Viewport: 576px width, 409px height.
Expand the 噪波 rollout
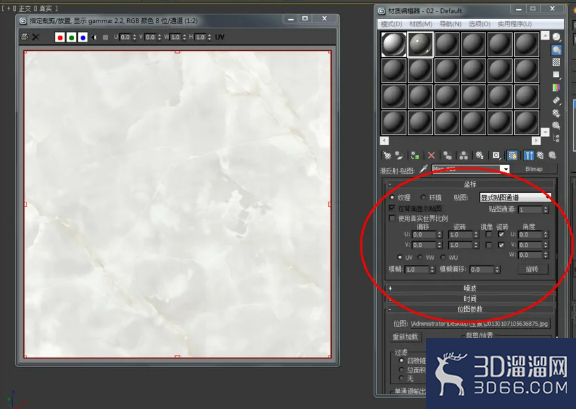point(470,288)
